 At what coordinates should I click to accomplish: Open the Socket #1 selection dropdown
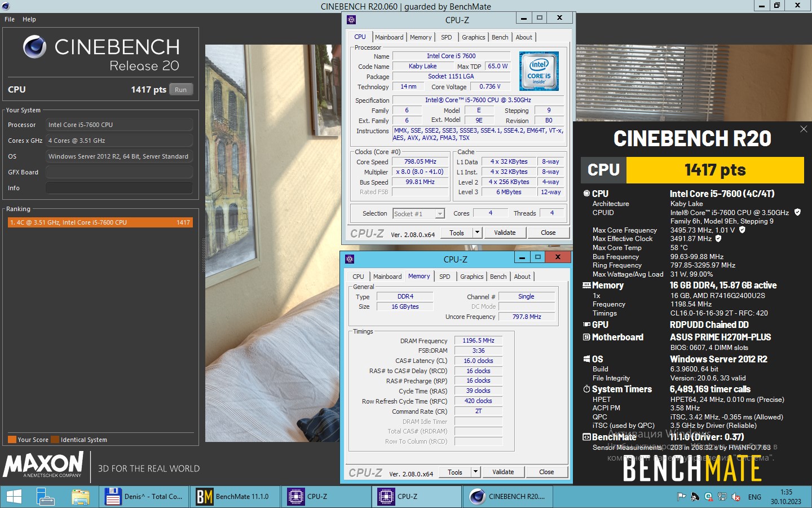tap(439, 214)
